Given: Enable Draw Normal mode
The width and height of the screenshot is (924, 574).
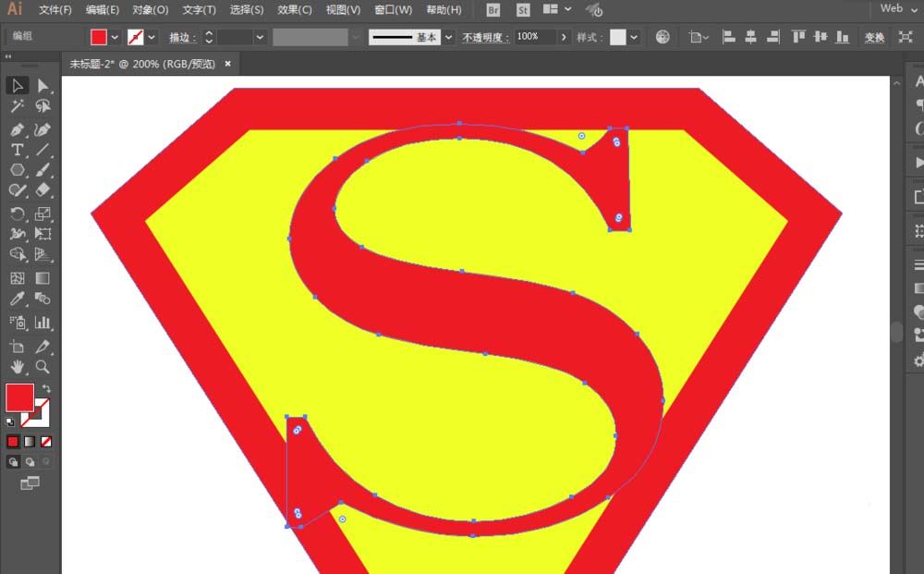Looking at the screenshot, I should pyautogui.click(x=13, y=461).
